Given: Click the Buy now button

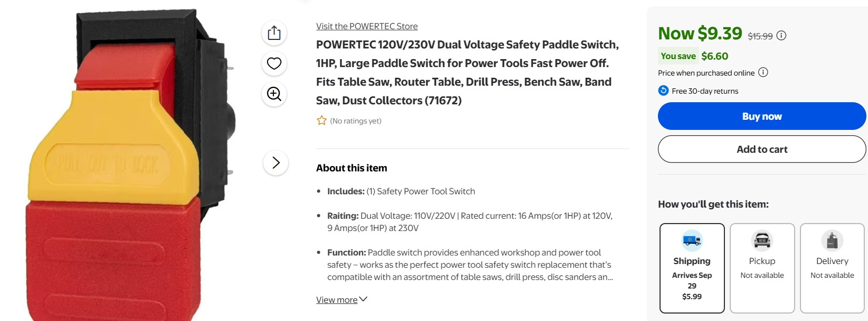Looking at the screenshot, I should tap(762, 116).
